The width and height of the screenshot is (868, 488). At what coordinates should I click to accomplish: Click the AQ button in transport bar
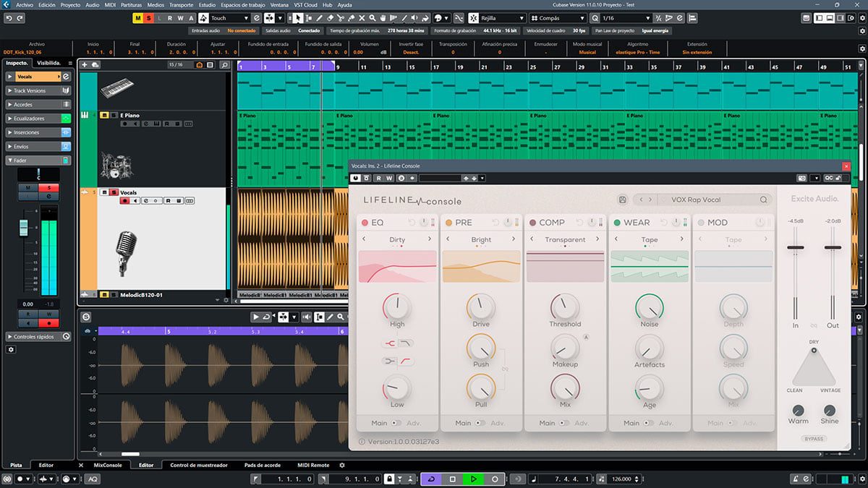pyautogui.click(x=93, y=479)
